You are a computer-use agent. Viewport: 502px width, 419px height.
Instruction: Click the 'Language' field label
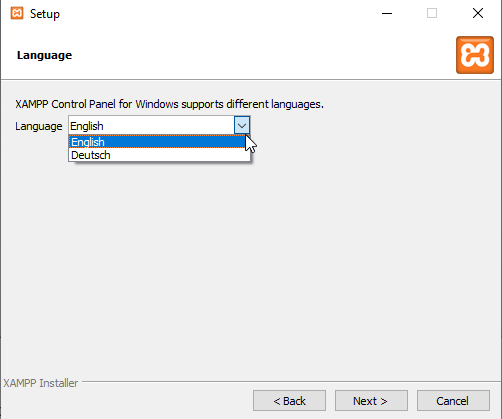39,126
